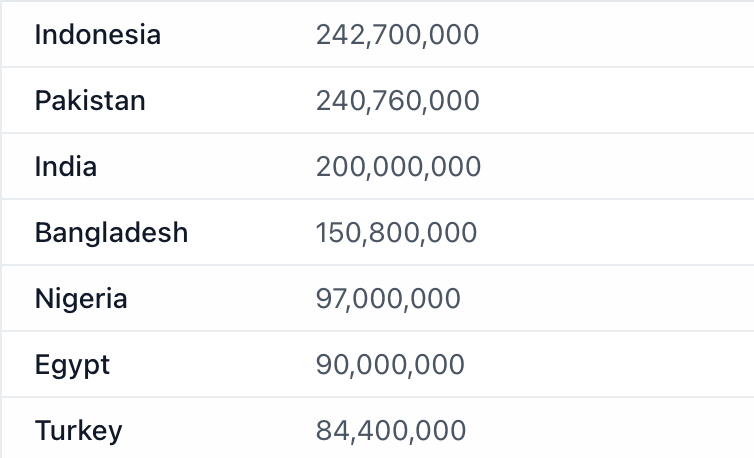Image resolution: width=754 pixels, height=458 pixels.
Task: Select the 240,760,000 population figure
Action: coord(398,101)
